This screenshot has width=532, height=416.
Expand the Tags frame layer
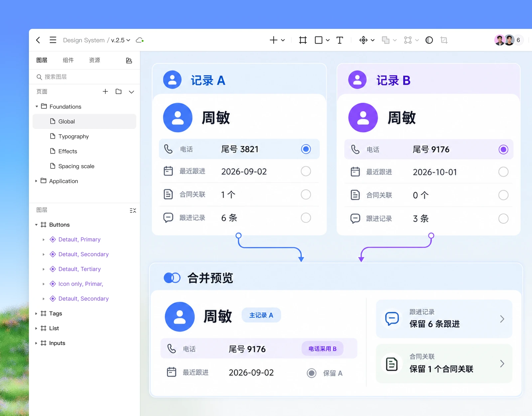[x=36, y=314]
